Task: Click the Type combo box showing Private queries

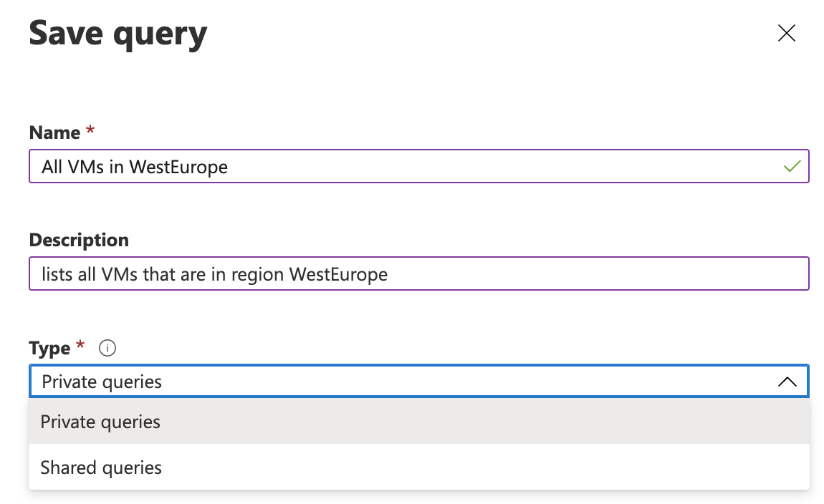Action: (419, 381)
